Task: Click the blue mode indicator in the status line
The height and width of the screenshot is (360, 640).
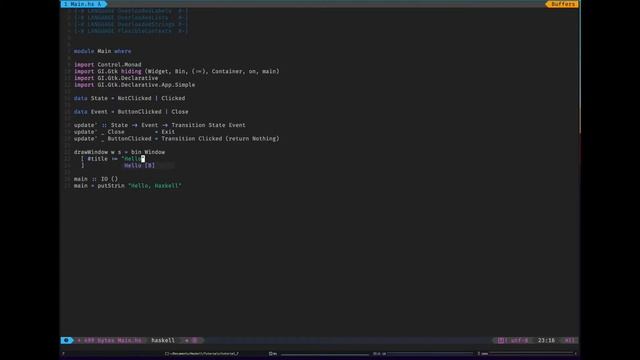Action: click(67, 340)
